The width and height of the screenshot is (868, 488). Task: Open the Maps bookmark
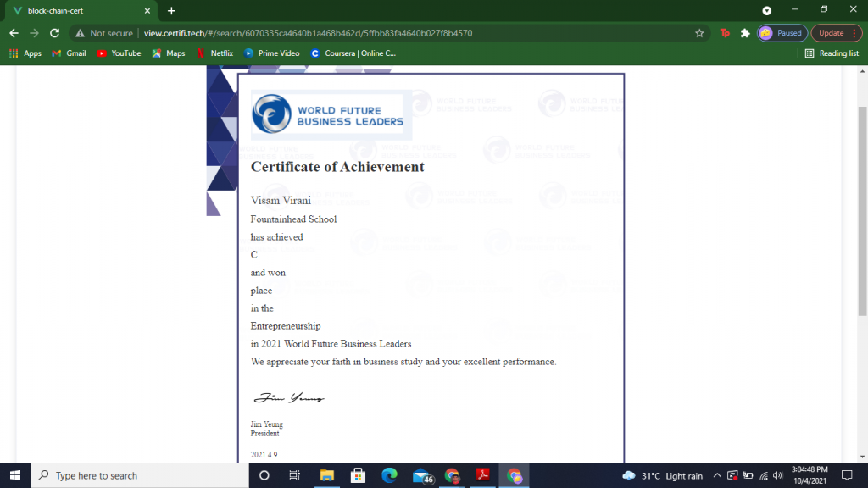[169, 53]
